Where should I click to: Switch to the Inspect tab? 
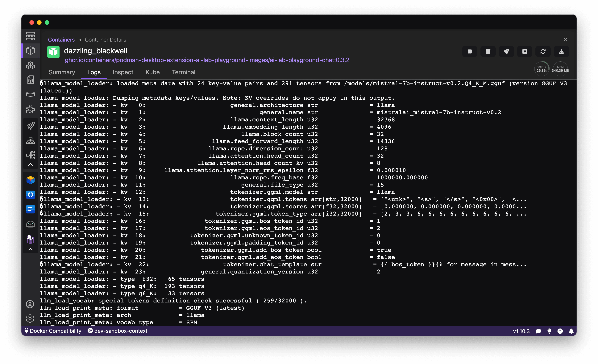123,72
